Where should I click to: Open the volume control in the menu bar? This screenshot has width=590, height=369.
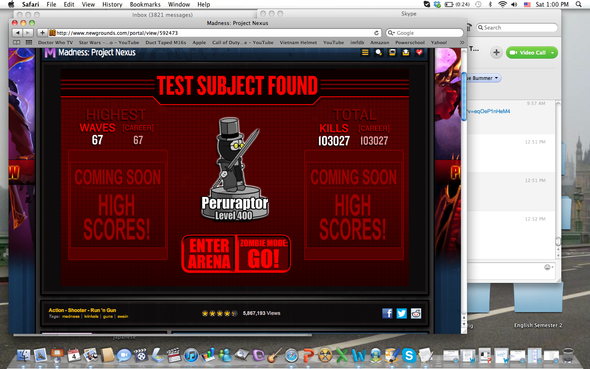click(x=514, y=5)
